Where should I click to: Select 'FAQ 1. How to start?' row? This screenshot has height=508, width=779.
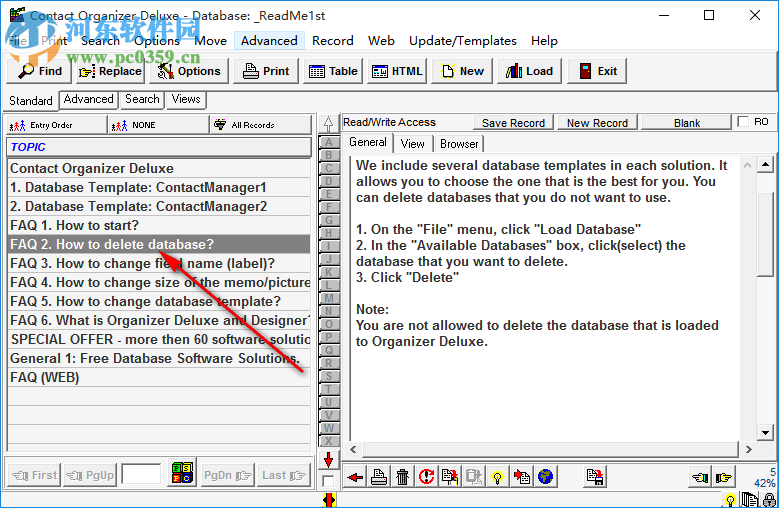pos(159,225)
